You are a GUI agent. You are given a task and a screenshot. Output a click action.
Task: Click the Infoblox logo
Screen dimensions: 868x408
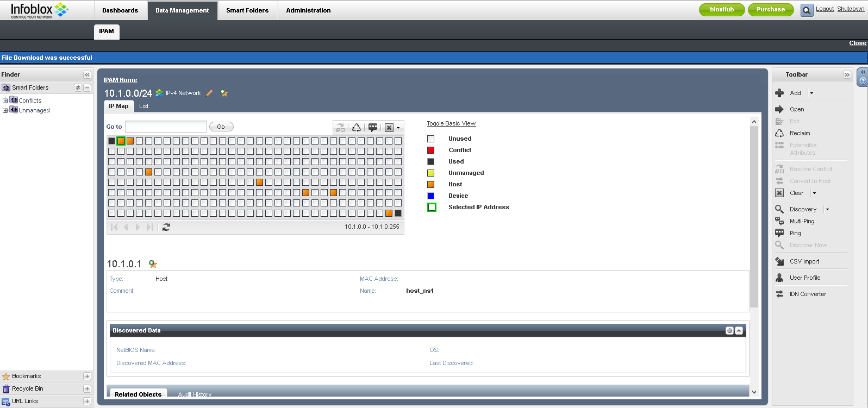39,10
